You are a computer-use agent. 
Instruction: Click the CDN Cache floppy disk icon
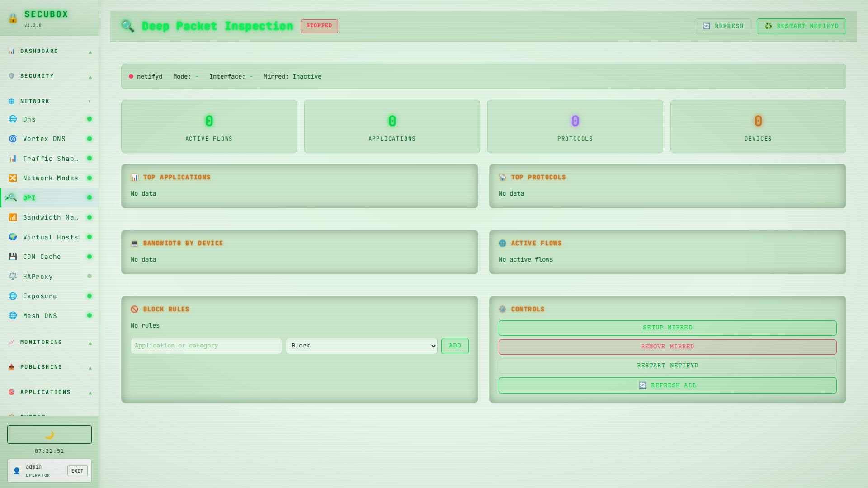point(13,257)
